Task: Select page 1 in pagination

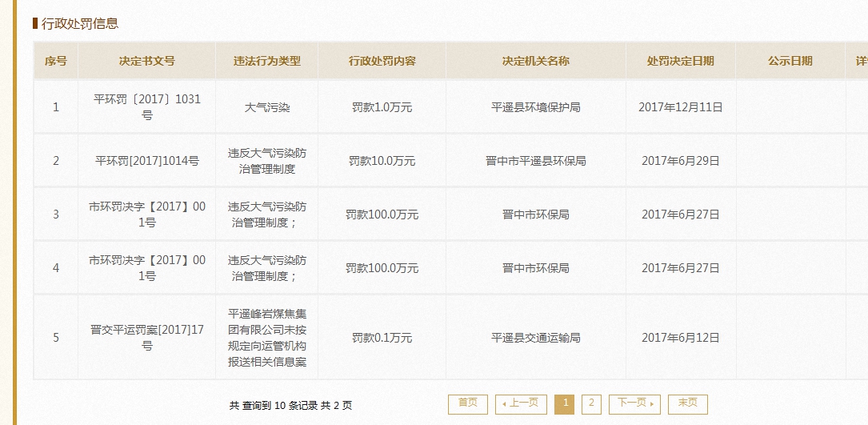Action: tap(565, 404)
